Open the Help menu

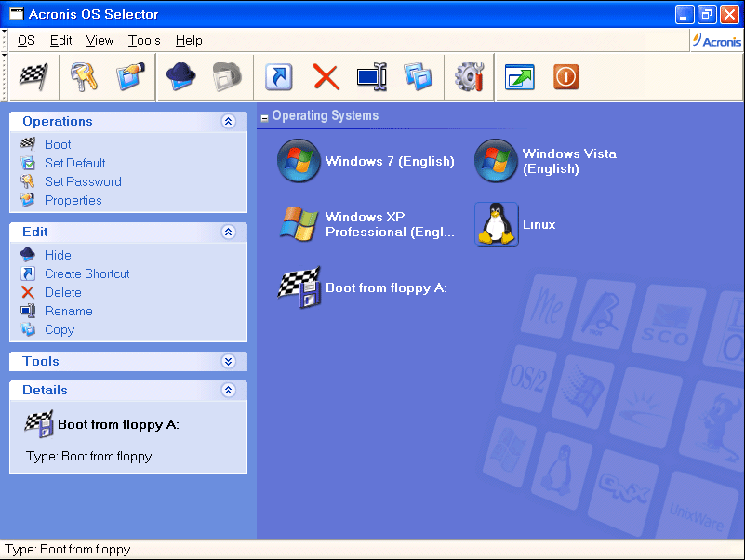189,40
